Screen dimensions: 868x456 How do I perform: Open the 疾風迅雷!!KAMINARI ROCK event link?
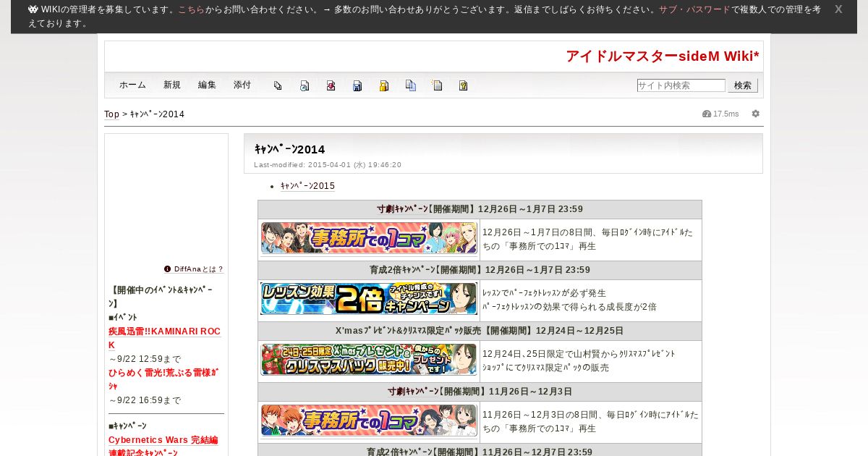(164, 338)
